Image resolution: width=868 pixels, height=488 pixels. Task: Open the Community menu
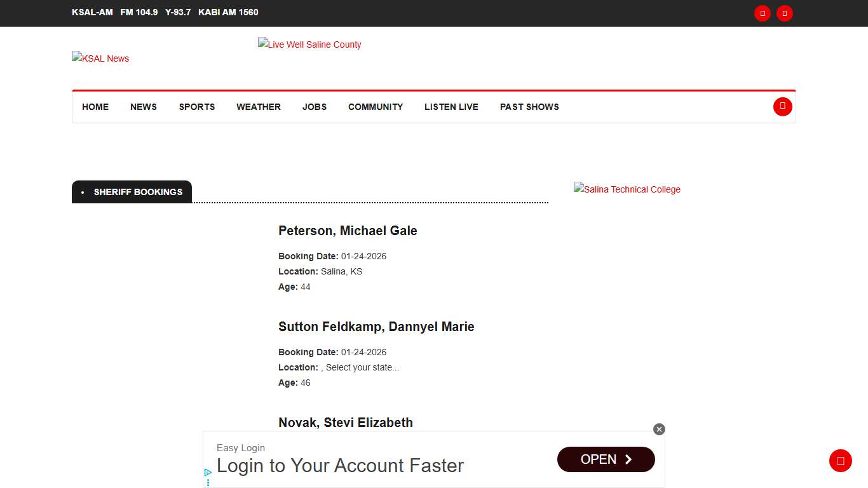tap(376, 107)
